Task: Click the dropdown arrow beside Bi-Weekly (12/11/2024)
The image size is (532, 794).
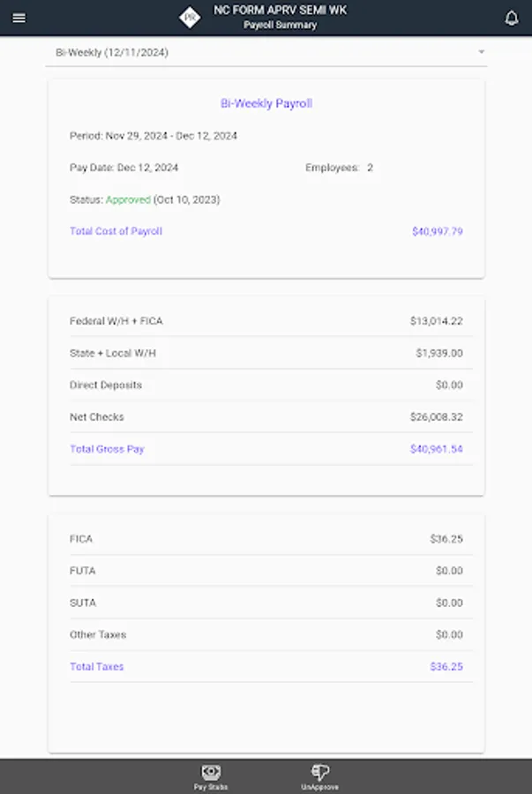Action: point(482,52)
